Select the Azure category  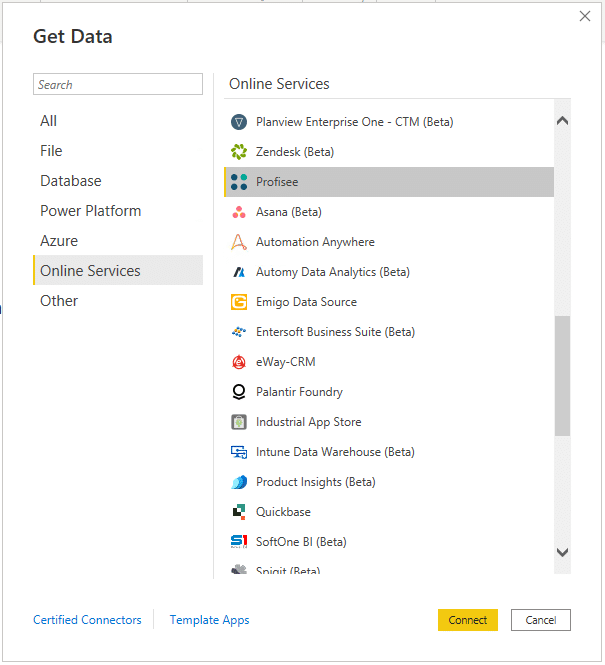118,241
